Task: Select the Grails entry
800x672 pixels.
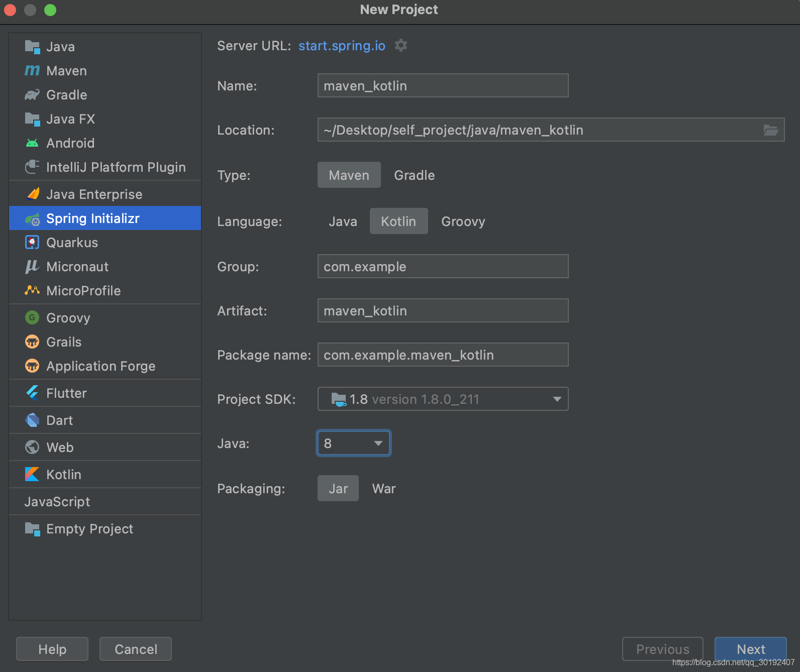Action: [105, 342]
